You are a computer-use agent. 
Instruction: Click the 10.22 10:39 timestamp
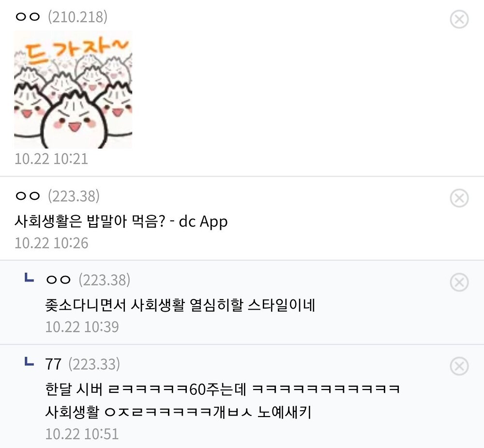pos(82,327)
